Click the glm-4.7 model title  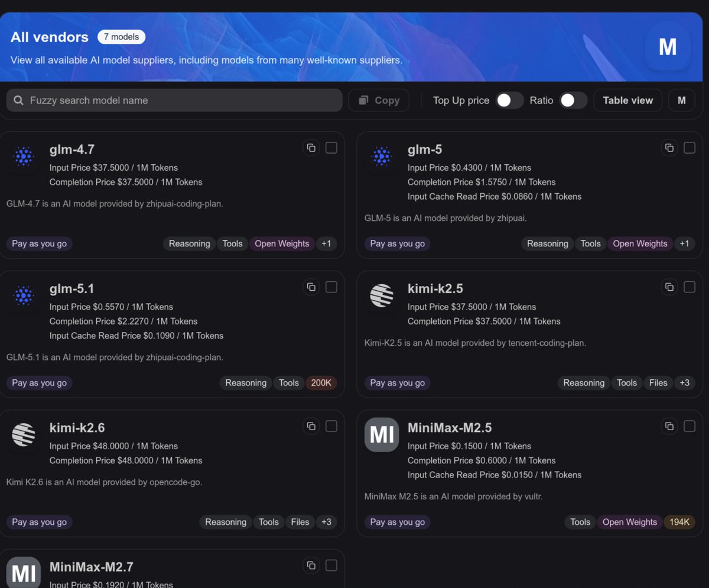pyautogui.click(x=72, y=150)
